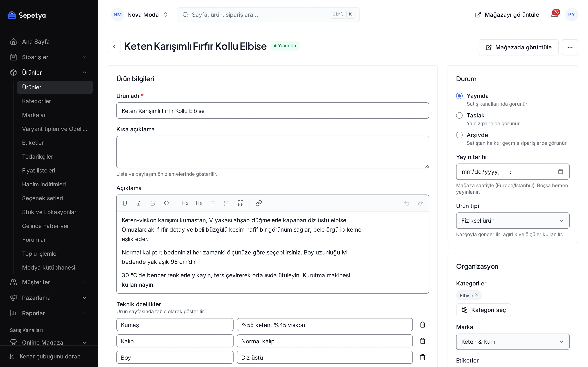Open notifications bell with 78 badge
The image size is (588, 367).
tap(555, 14)
